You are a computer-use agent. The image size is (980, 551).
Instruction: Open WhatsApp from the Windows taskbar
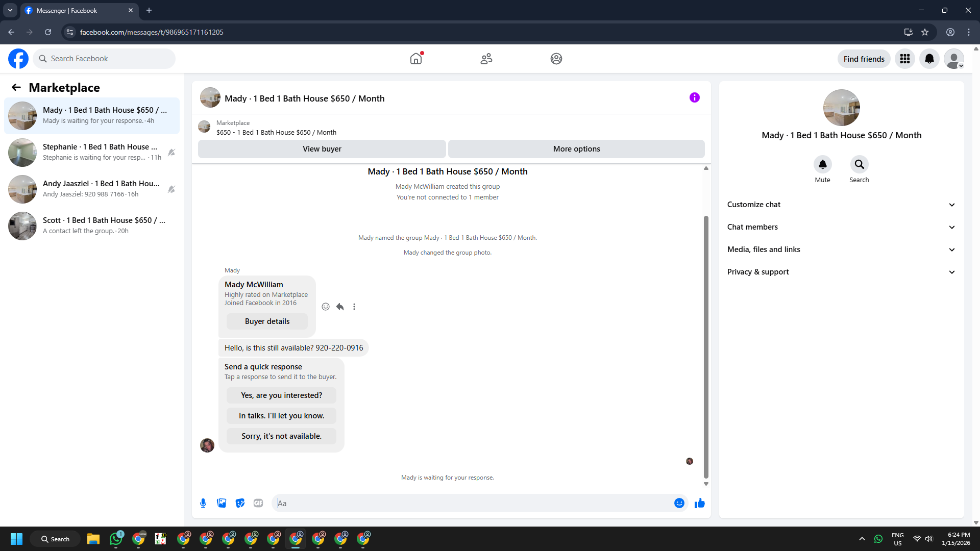pos(116,539)
